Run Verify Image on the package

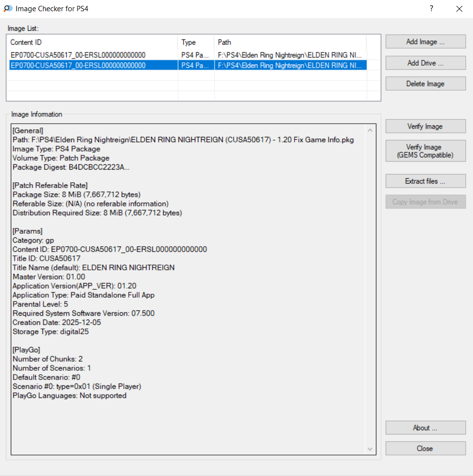point(425,126)
